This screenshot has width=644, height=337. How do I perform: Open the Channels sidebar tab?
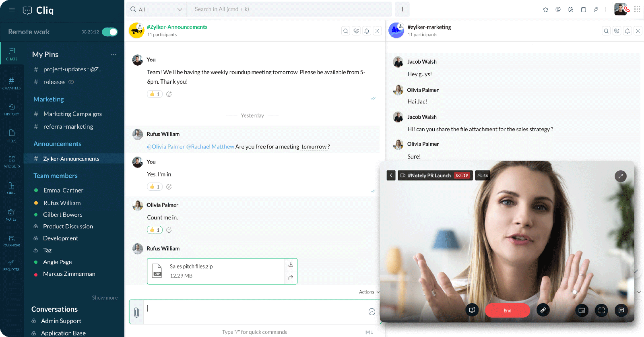11,83
